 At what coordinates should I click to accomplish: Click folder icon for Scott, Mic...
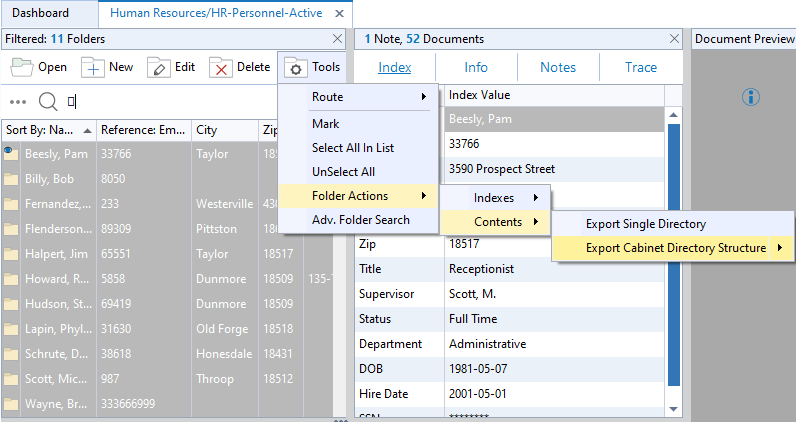(11, 379)
